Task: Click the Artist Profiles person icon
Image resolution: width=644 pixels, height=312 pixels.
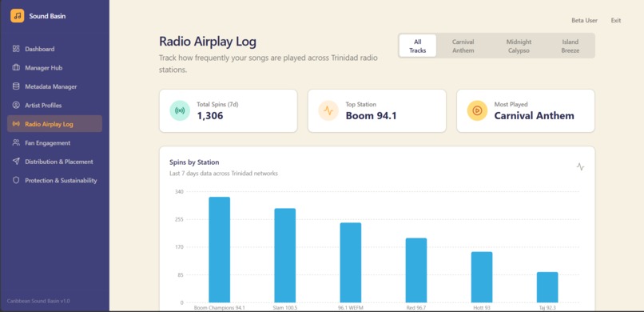Action: click(x=16, y=106)
